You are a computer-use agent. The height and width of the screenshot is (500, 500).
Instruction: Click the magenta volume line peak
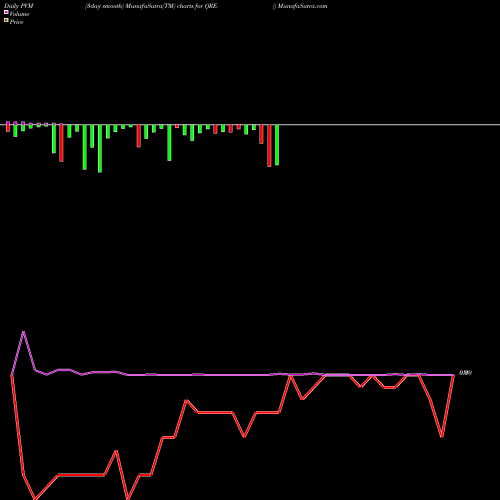pyautogui.click(x=23, y=332)
